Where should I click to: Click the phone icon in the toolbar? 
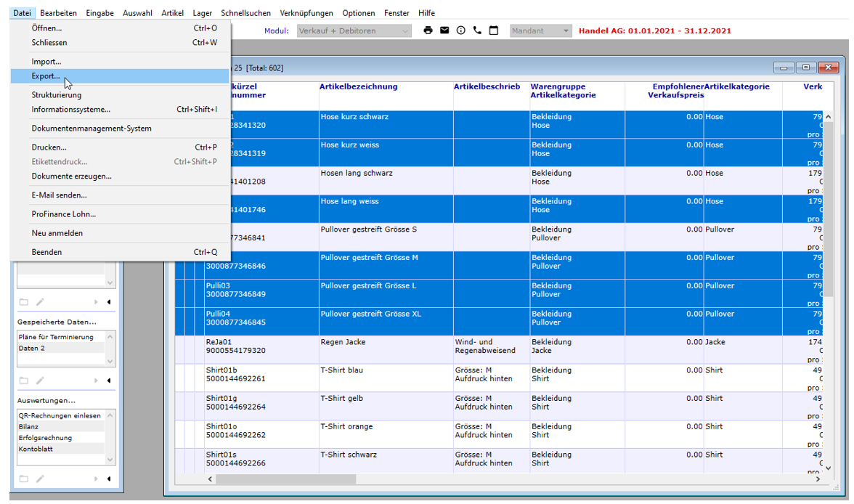click(x=477, y=31)
